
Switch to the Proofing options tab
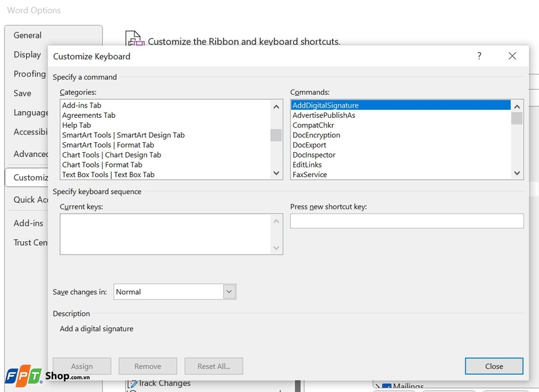click(x=29, y=74)
